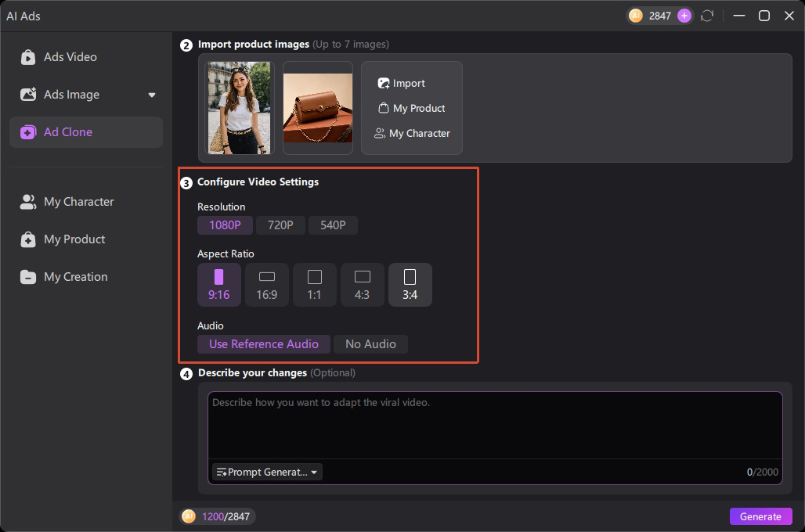Choose 3:4 aspect ratio
The image size is (805, 532).
(x=410, y=285)
